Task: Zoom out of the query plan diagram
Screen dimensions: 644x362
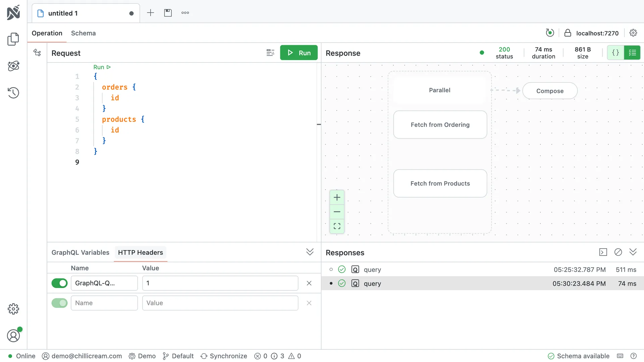Action: point(337,212)
